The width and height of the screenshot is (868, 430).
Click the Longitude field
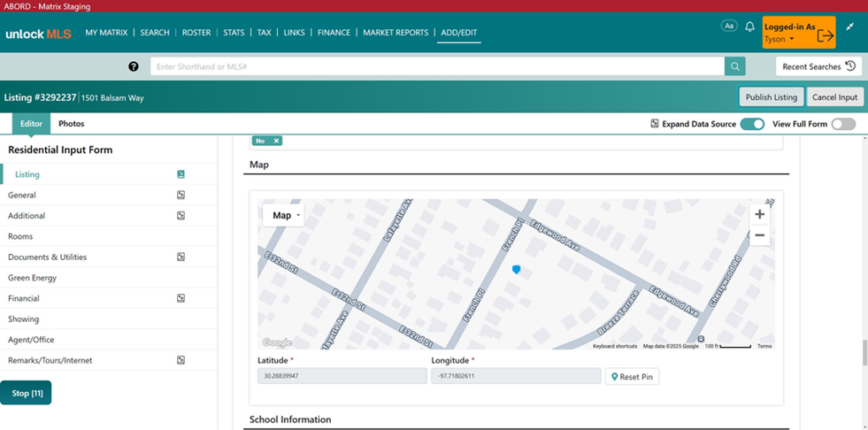click(x=516, y=376)
